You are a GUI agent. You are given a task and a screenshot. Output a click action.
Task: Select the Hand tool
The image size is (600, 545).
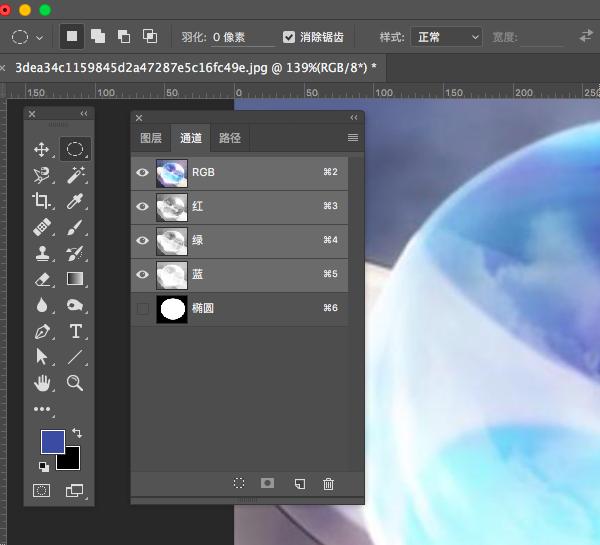point(42,383)
